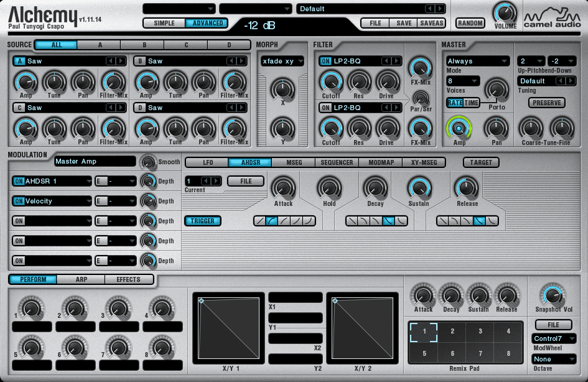Click the TARGET button
The height and width of the screenshot is (382, 588).
(481, 162)
